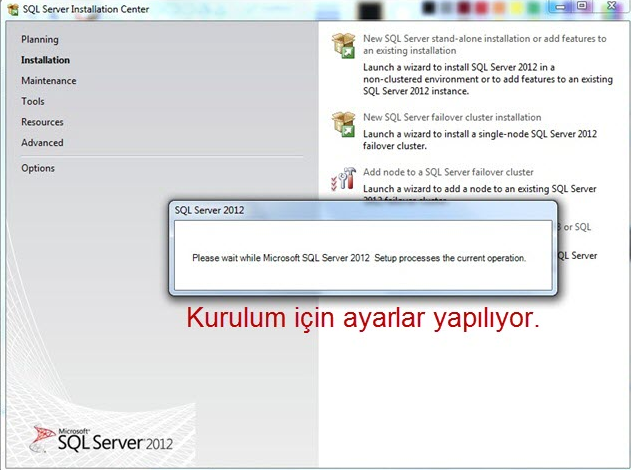The image size is (631, 470).
Task: Maximize the Installation Center window
Action: click(x=582, y=6)
